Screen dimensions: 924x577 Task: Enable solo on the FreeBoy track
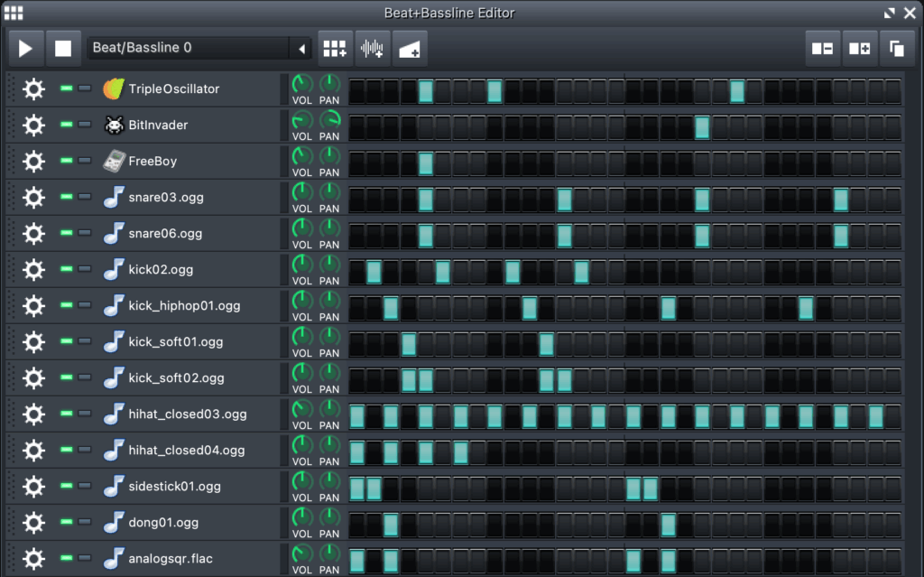tap(85, 161)
